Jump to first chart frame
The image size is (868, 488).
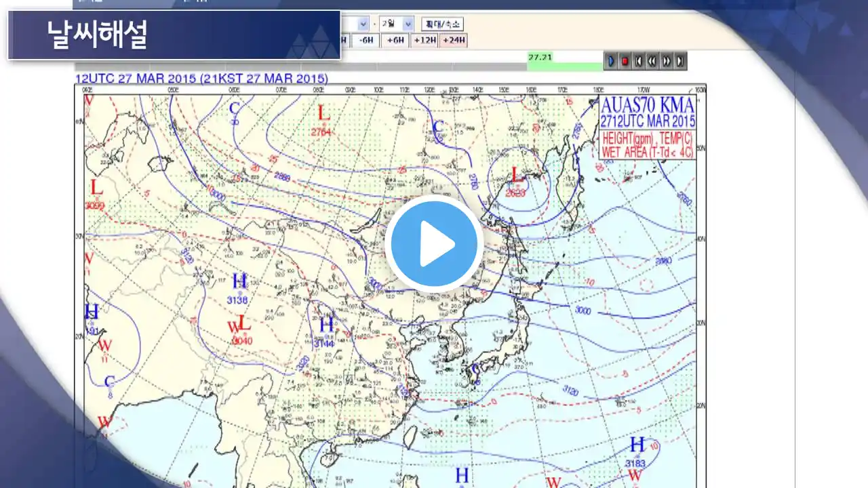[x=638, y=62]
